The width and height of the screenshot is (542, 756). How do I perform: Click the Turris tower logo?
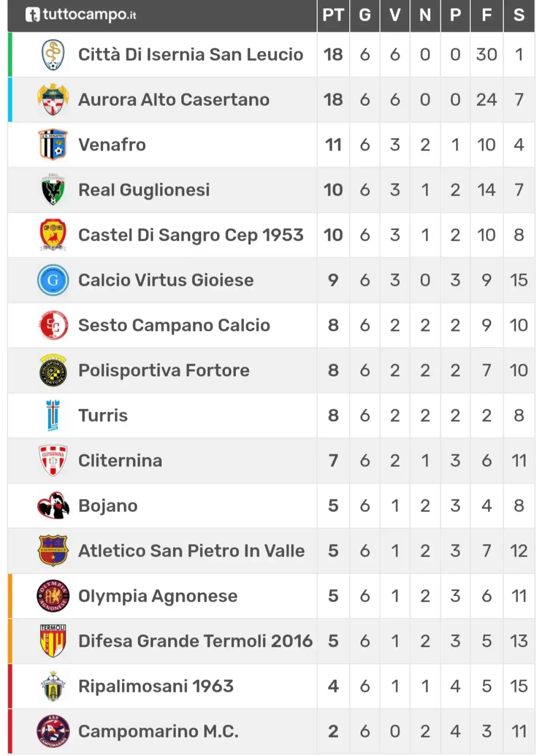click(x=53, y=415)
